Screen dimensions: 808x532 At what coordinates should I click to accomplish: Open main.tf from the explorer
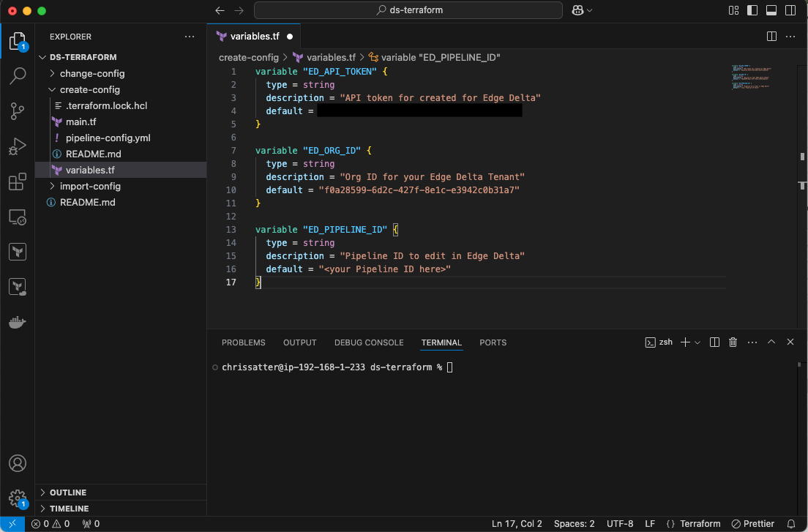(81, 121)
